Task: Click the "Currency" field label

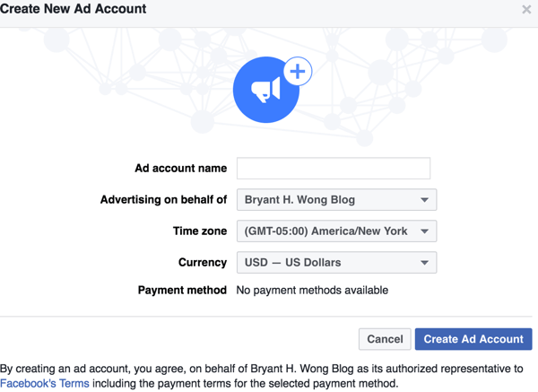Action: pos(203,263)
